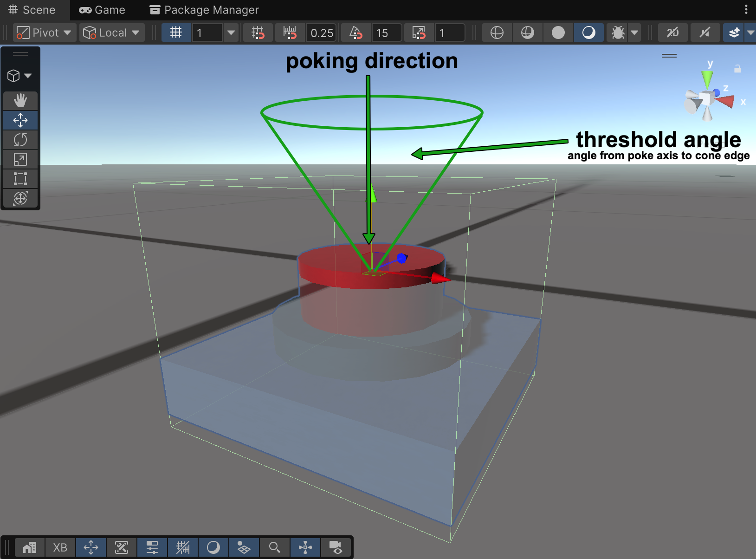Viewport: 756px width, 559px height.
Task: Click the scale snap value field
Action: [x=450, y=32]
